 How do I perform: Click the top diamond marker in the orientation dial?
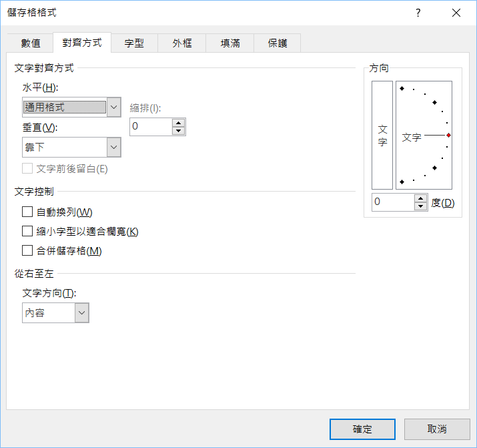tap(402, 89)
